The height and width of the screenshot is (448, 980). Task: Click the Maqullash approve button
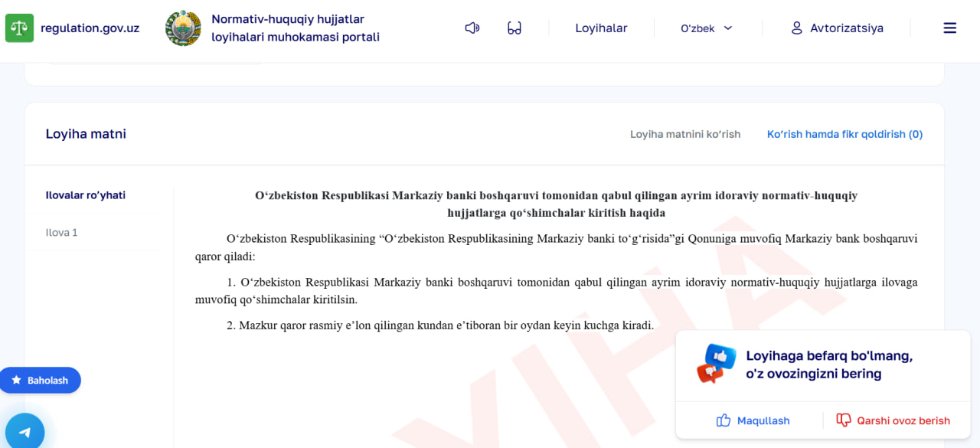click(753, 420)
